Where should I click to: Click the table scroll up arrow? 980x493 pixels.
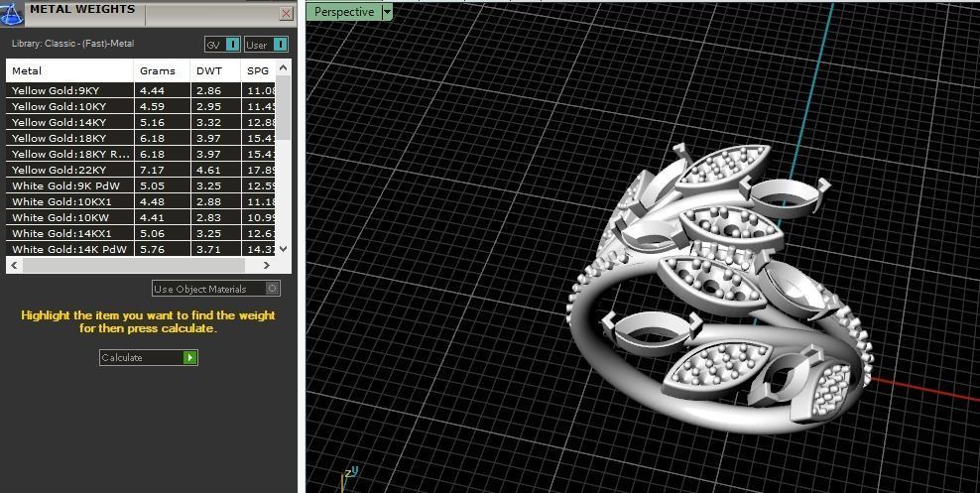283,66
